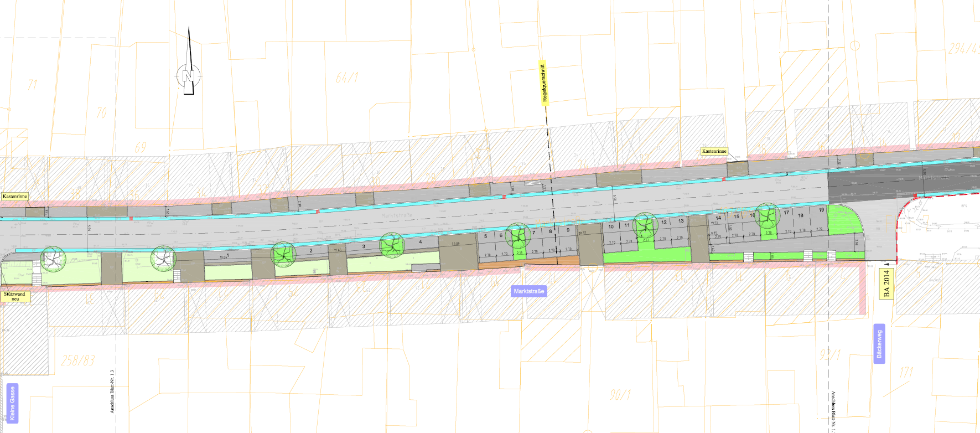The width and height of the screenshot is (980, 433).
Task: Click the north arrow compass symbol
Action: pos(189,75)
